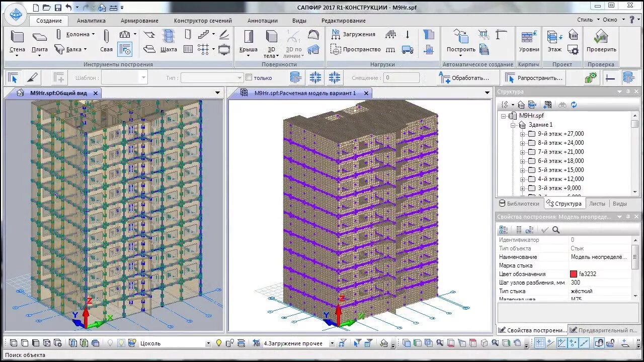Toggle the light bulb visibility icon in bottom bar
The width and height of the screenshot is (644, 362).
pos(219,343)
